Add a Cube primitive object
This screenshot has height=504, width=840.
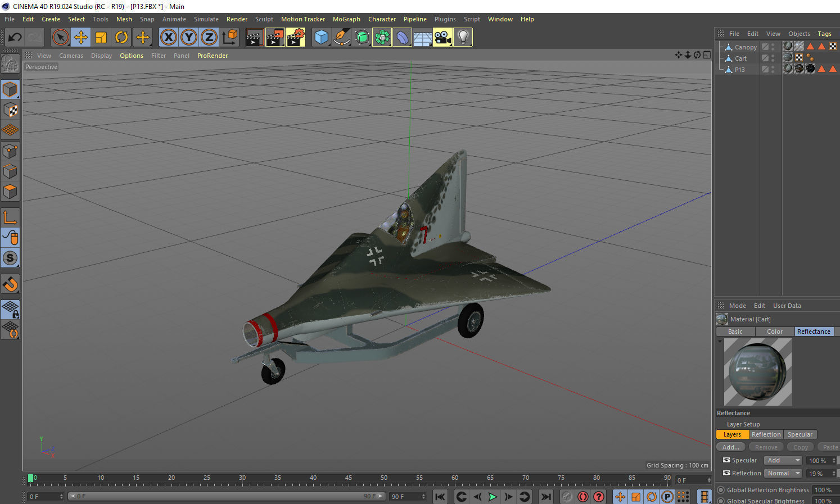321,38
